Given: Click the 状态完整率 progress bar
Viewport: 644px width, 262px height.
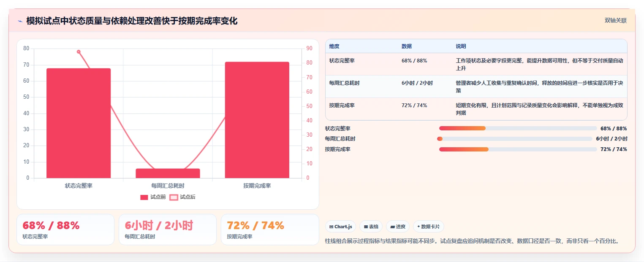Looking at the screenshot, I should pyautogui.click(x=518, y=128).
